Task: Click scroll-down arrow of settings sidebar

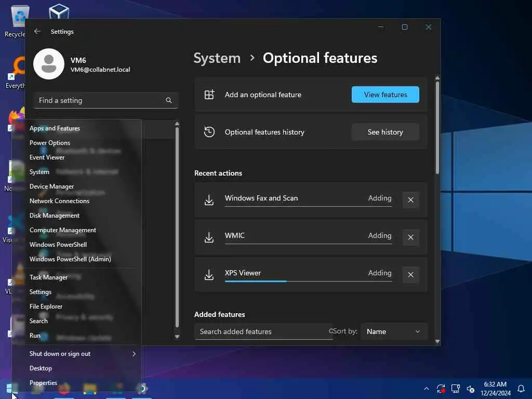Action: (x=177, y=337)
